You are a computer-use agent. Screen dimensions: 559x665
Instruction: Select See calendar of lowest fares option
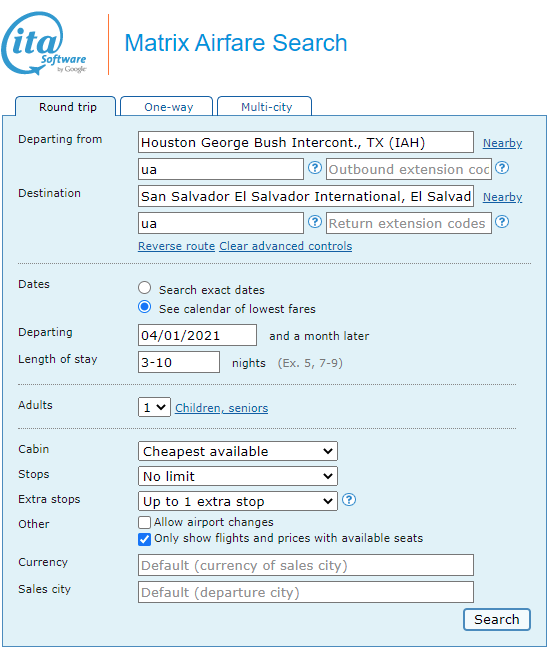pos(145,307)
